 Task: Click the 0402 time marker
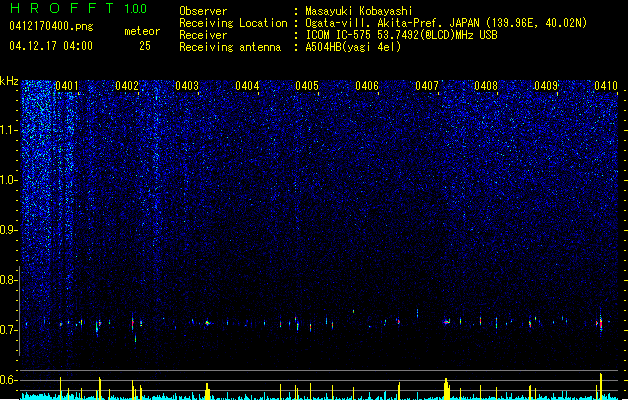tap(127, 86)
